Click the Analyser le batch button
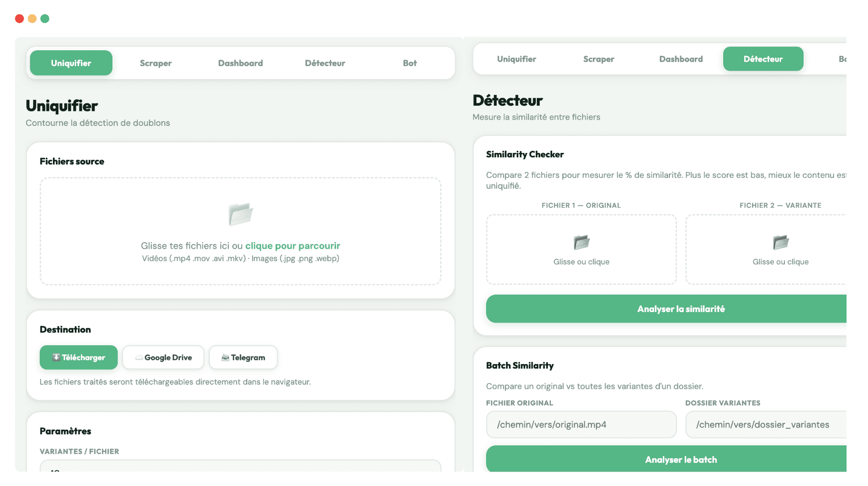 tap(680, 459)
